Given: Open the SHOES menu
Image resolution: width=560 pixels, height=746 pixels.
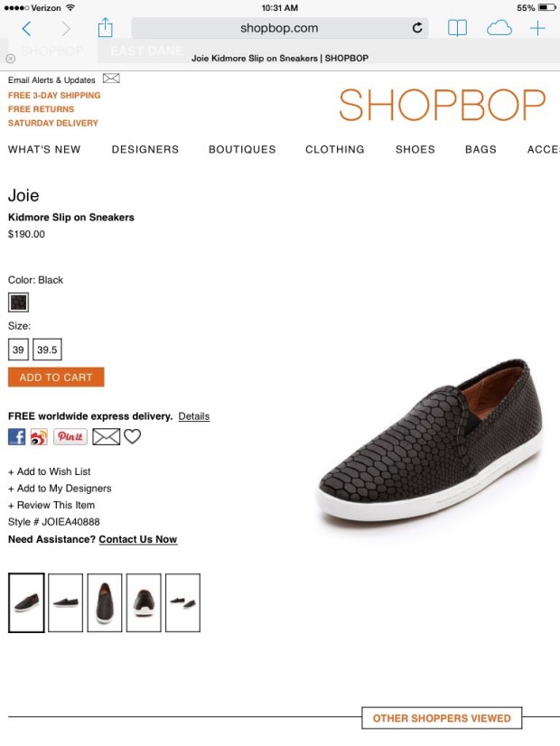Looking at the screenshot, I should [415, 149].
